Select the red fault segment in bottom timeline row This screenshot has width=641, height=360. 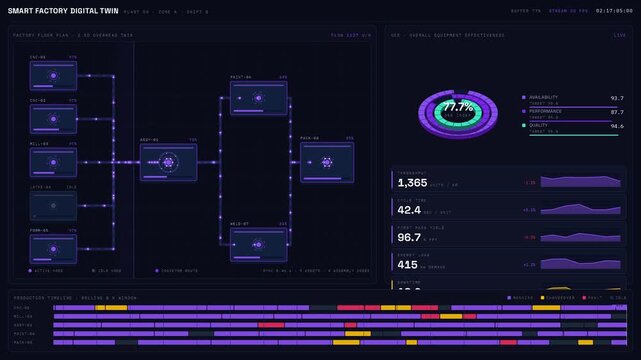(508, 342)
